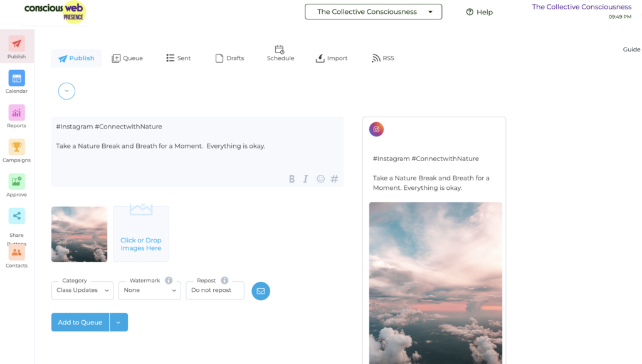Viewport: 642px width, 364px height.
Task: Expand the circular chevron account selector
Action: (66, 91)
